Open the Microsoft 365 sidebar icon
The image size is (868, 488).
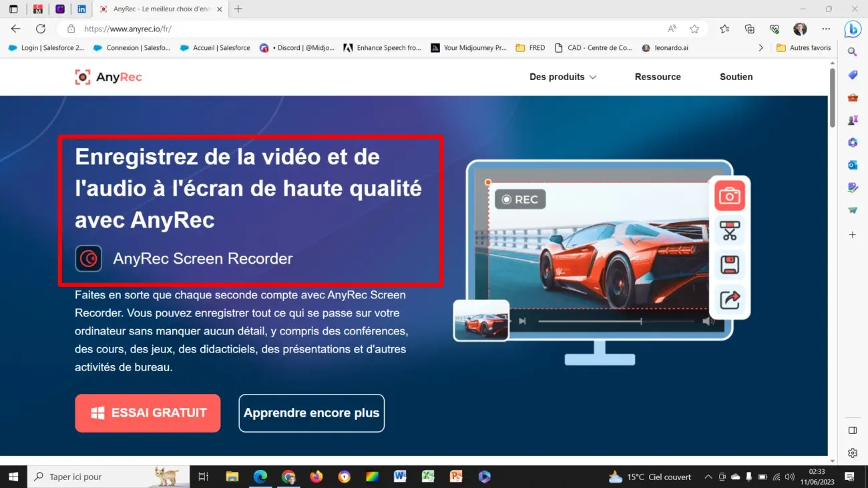click(853, 143)
